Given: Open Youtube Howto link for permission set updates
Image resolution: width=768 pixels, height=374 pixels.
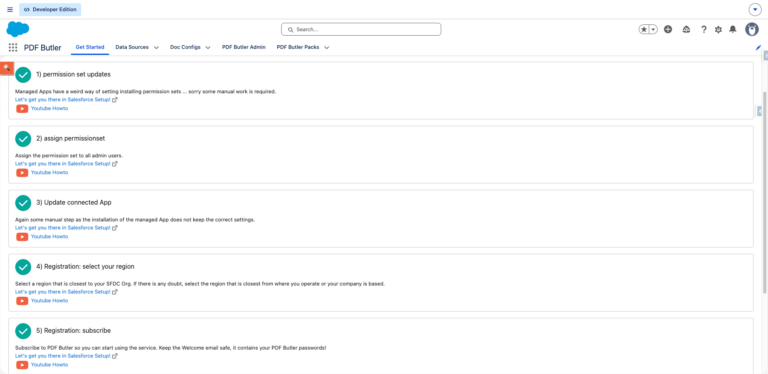Looking at the screenshot, I should [x=49, y=109].
